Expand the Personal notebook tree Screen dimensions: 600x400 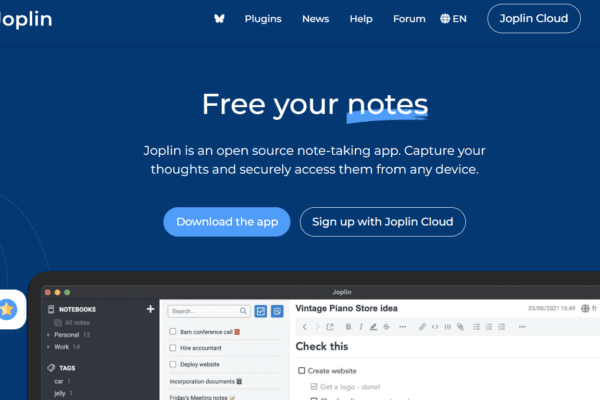click(x=48, y=334)
